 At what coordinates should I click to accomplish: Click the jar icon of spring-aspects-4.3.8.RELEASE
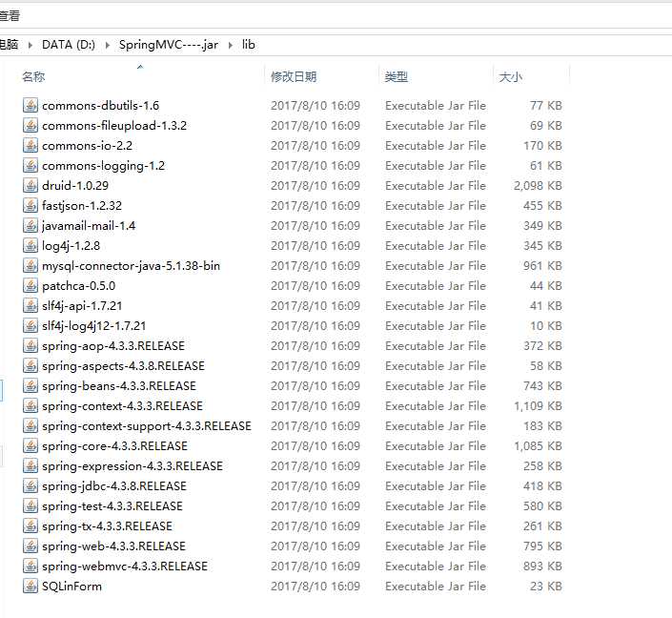pos(30,365)
